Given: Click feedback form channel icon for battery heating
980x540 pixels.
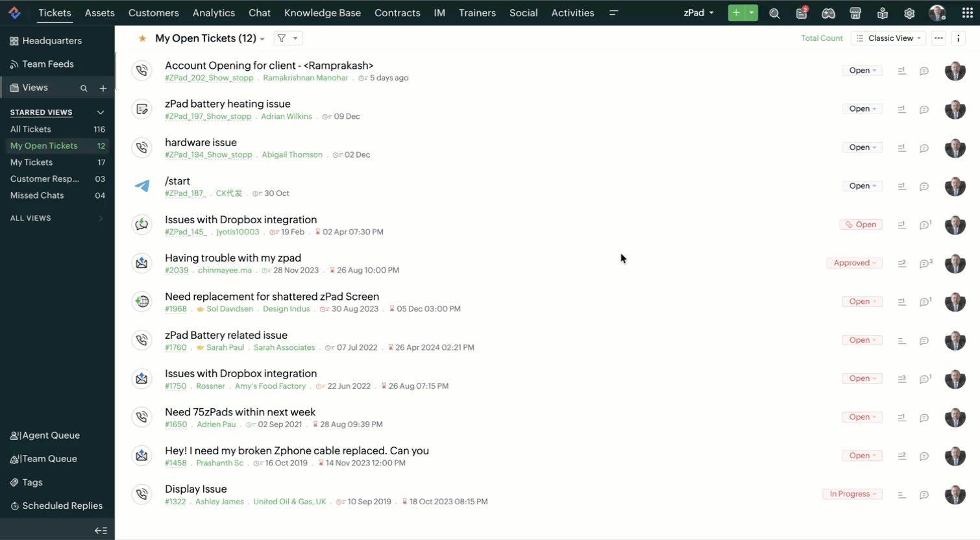Looking at the screenshot, I should click(x=141, y=109).
